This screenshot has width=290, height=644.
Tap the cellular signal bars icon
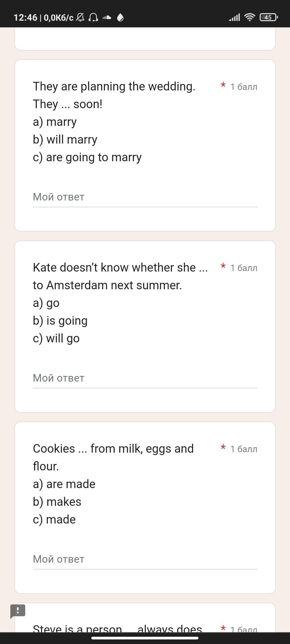(234, 18)
